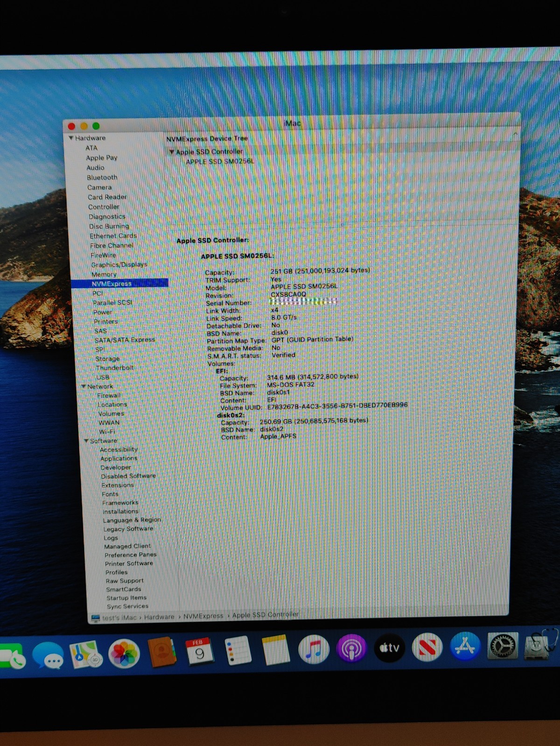Launch the Music app from Dock
The width and height of the screenshot is (560, 746).
(313, 649)
